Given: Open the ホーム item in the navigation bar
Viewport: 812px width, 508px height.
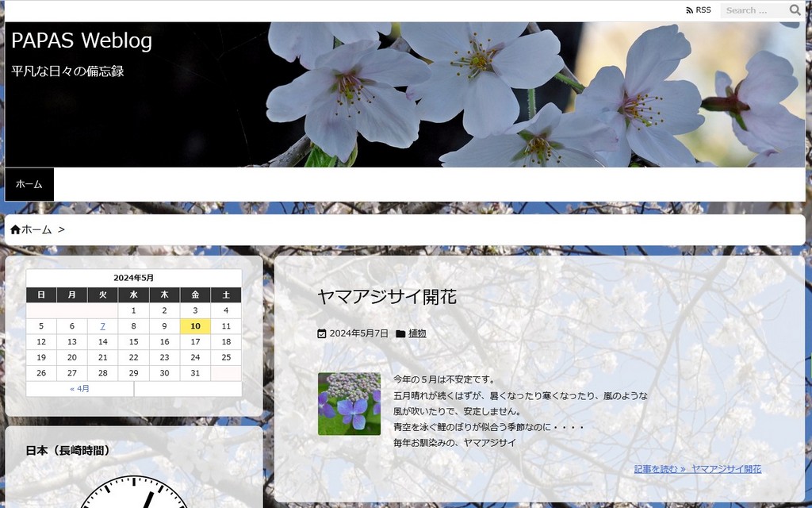Looking at the screenshot, I should tap(29, 184).
